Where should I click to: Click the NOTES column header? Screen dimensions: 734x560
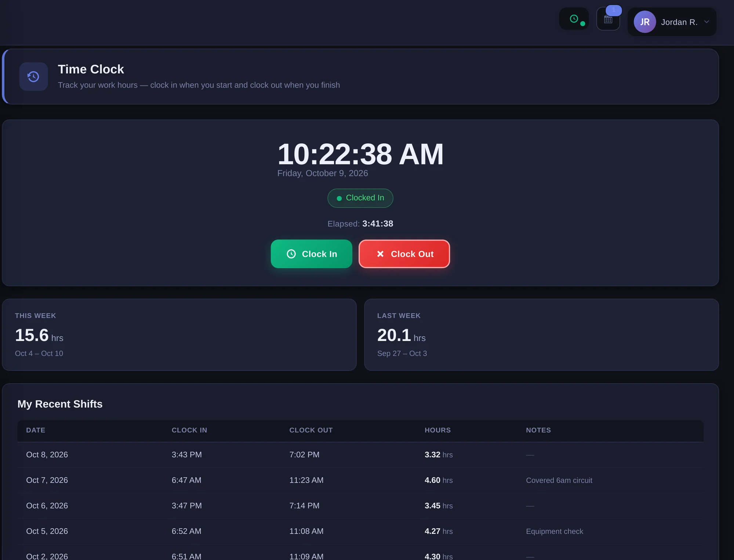(x=538, y=430)
